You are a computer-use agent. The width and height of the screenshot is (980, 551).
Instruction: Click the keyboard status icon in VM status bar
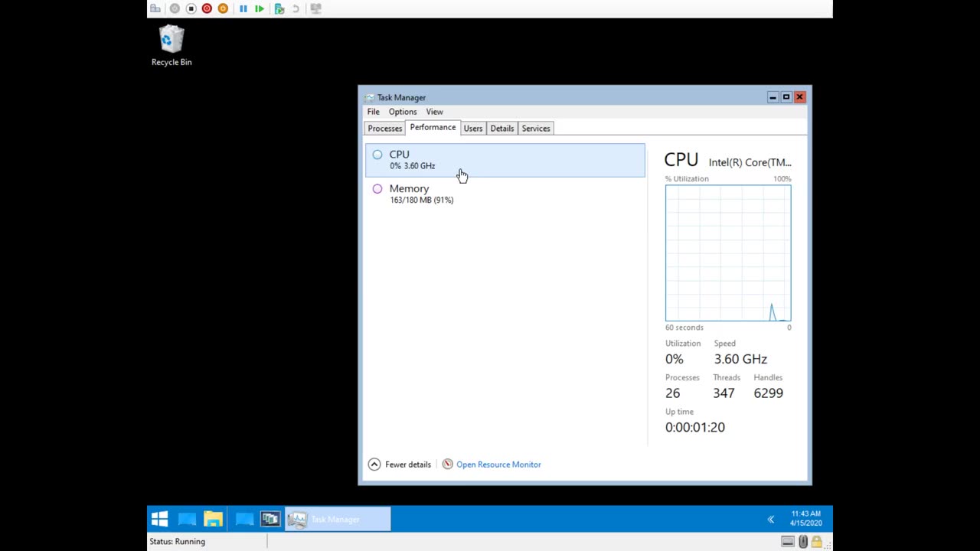[x=788, y=542]
